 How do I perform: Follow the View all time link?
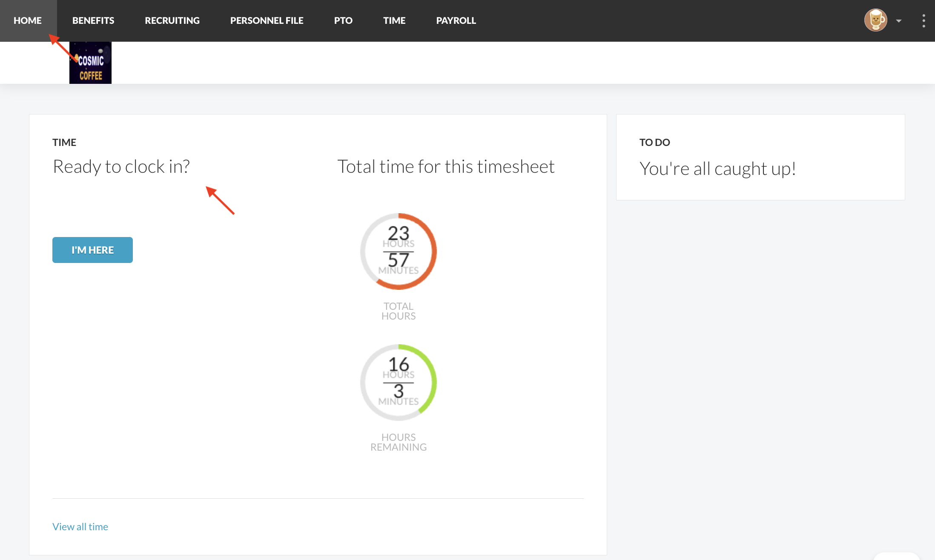[80, 527]
